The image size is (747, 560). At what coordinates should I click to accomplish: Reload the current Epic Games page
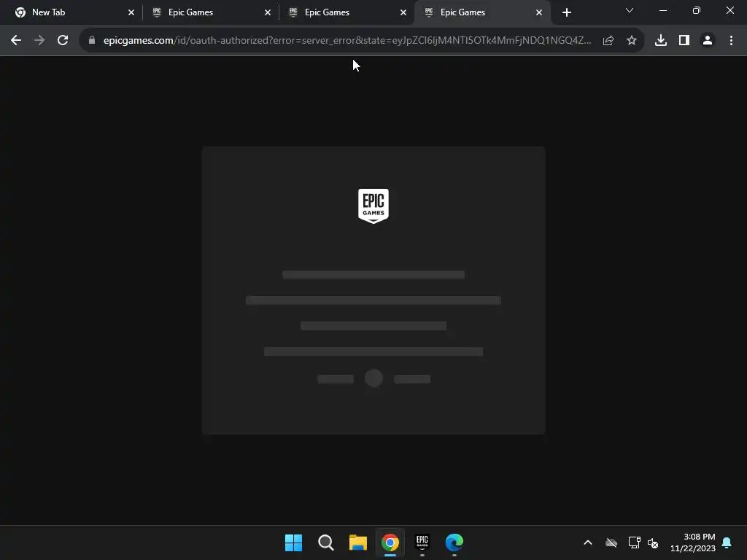pyautogui.click(x=63, y=41)
